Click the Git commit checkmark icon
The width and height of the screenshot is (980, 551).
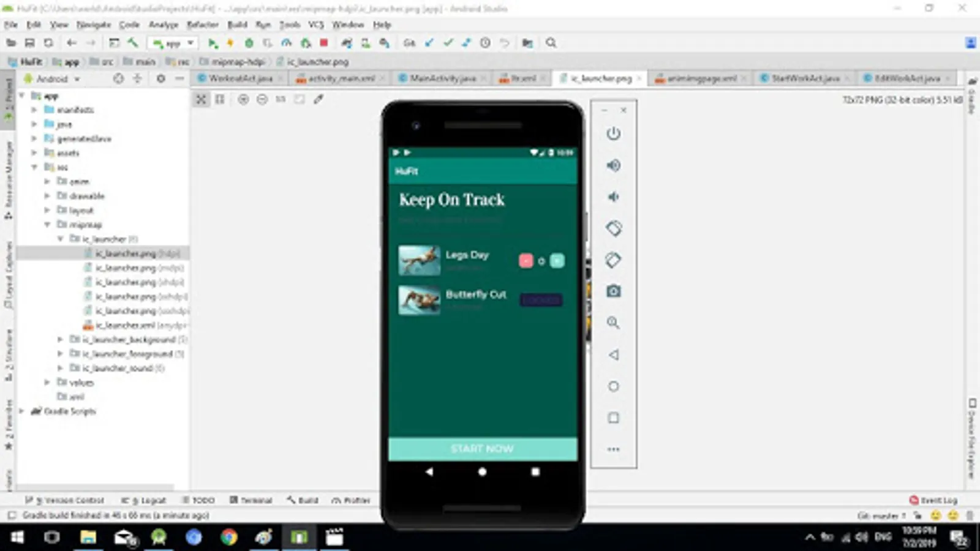coord(448,43)
